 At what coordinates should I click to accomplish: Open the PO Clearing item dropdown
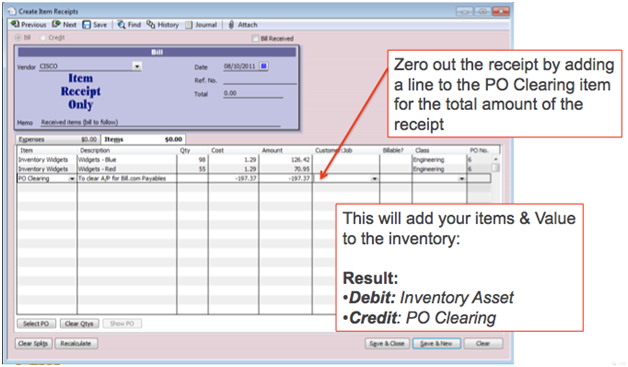pyautogui.click(x=72, y=179)
